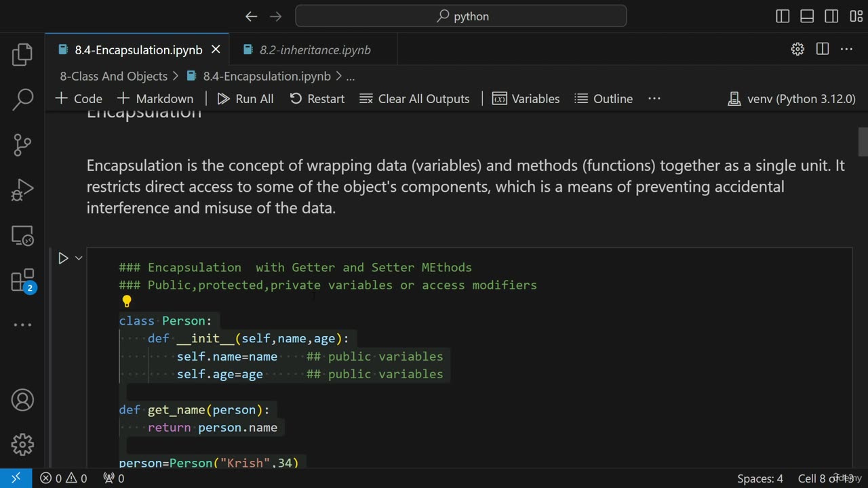Click the 'return person.name' line
The width and height of the screenshot is (868, 488).
212,428
